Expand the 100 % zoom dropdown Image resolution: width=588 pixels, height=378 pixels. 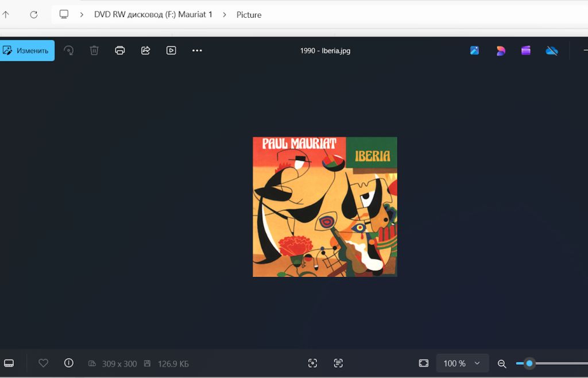pyautogui.click(x=462, y=363)
